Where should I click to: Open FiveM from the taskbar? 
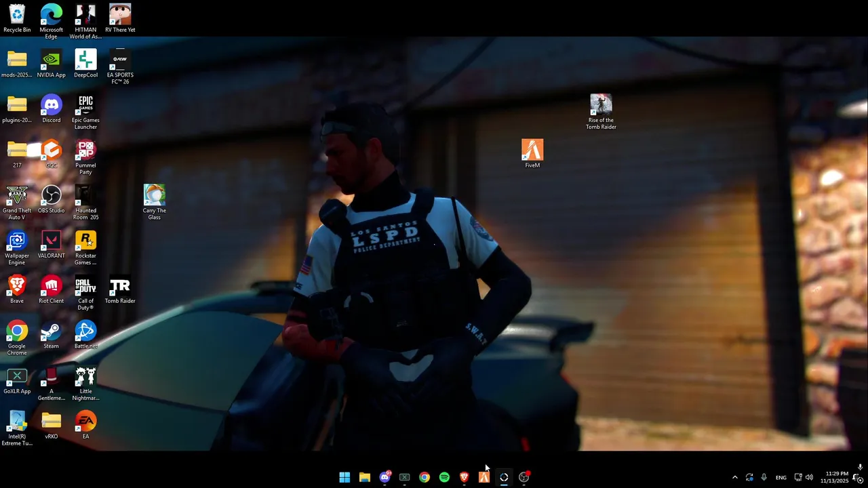[x=484, y=477]
